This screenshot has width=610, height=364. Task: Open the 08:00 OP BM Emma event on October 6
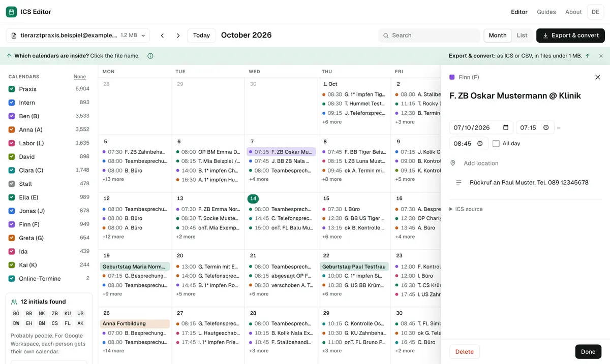pos(208,152)
